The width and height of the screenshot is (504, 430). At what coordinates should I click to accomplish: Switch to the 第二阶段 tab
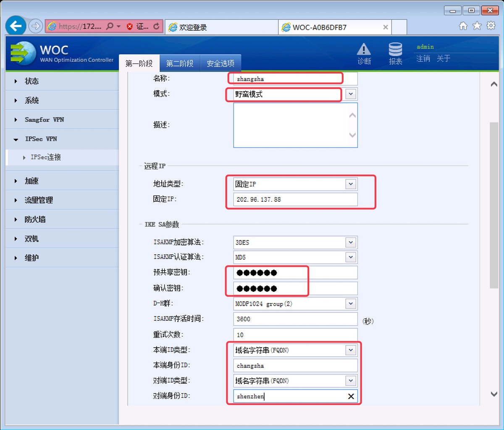(x=179, y=63)
